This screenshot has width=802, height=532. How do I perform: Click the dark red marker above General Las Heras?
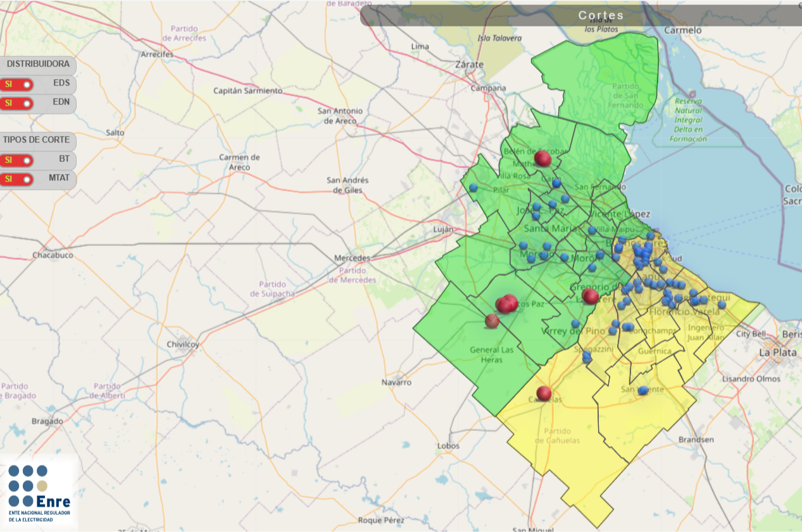pos(492,321)
